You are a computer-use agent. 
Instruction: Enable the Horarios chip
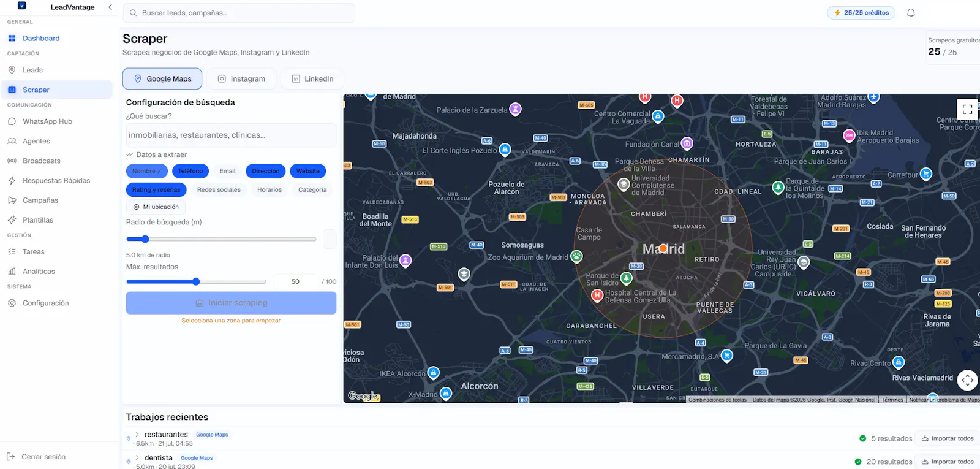click(x=269, y=189)
